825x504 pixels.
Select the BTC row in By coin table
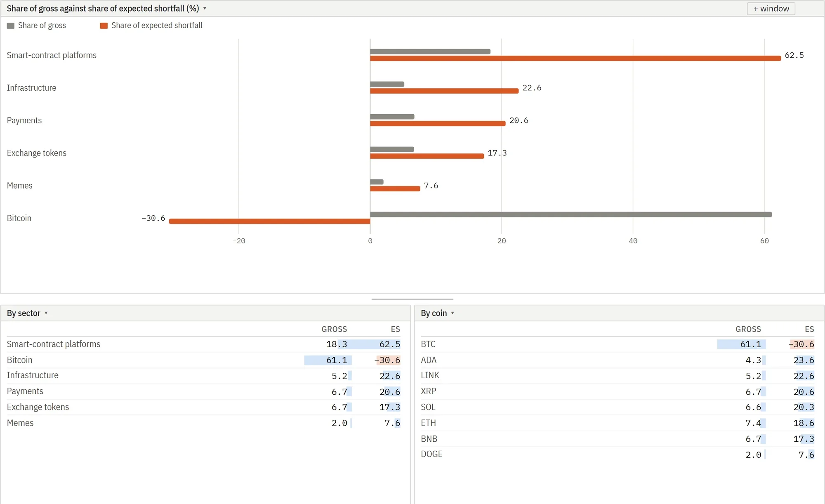tap(618, 344)
